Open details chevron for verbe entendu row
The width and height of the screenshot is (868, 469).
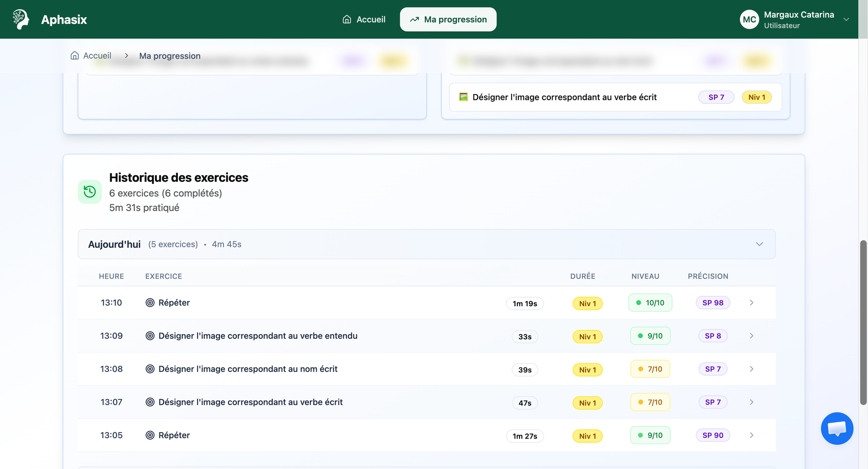pyautogui.click(x=752, y=336)
